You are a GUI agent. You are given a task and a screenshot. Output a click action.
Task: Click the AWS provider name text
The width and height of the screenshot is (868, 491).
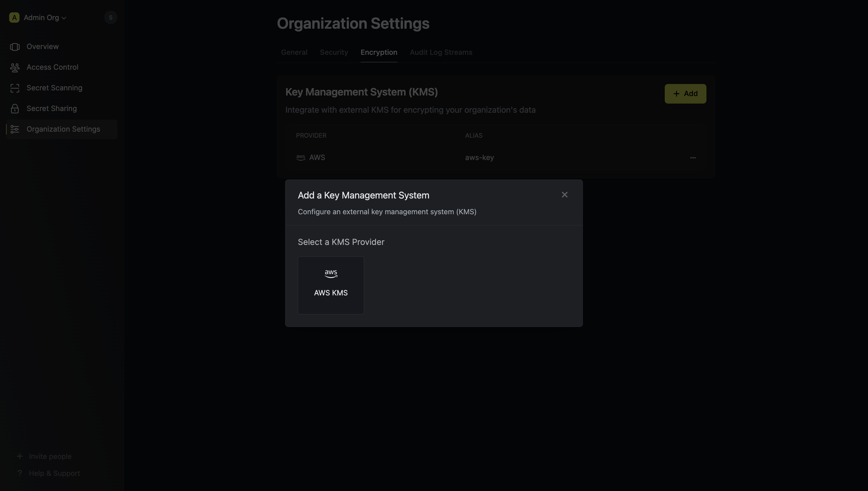(x=317, y=157)
